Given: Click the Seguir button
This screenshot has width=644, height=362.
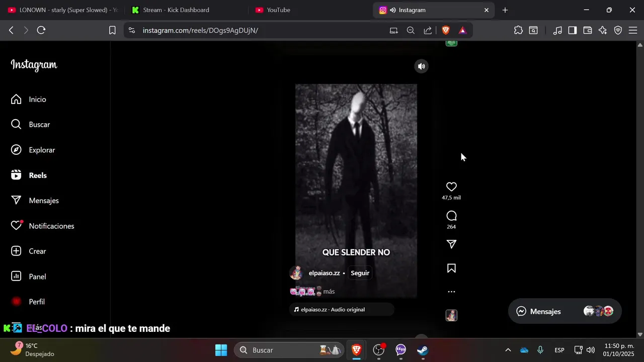Looking at the screenshot, I should click(360, 273).
